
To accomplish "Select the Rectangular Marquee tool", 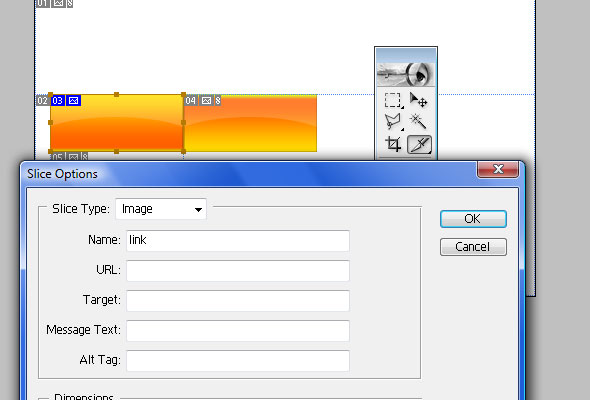I will pos(393,100).
